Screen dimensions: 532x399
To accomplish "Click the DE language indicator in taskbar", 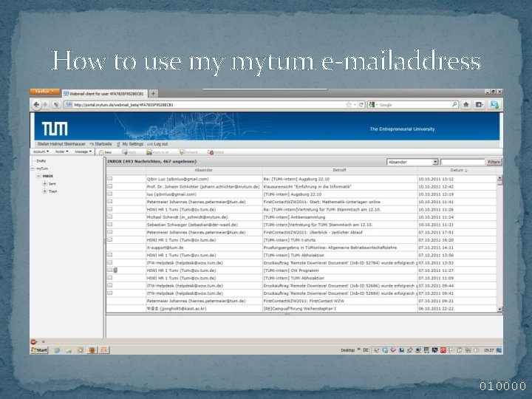I will pos(366,349).
